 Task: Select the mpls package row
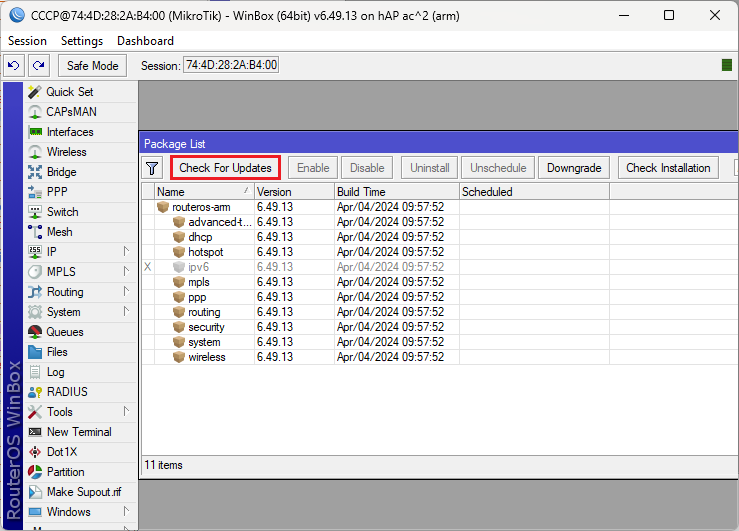(439, 282)
